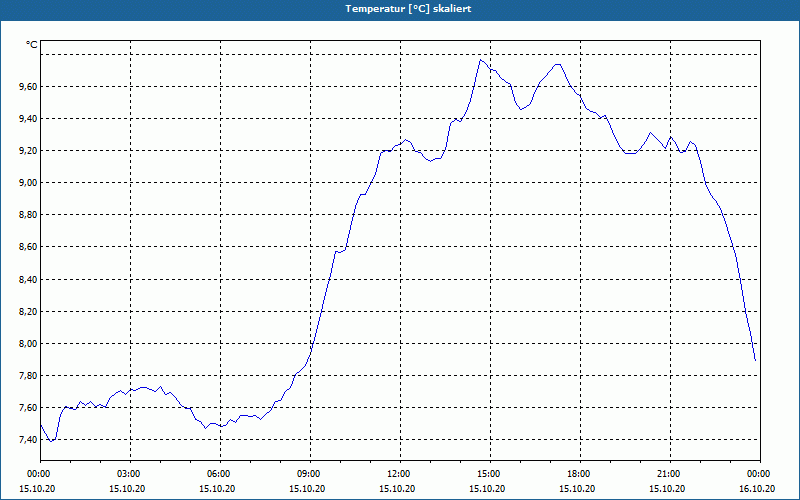Viewport: 800px width, 500px height.
Task: Select the 12:00 time label
Action: [x=400, y=474]
